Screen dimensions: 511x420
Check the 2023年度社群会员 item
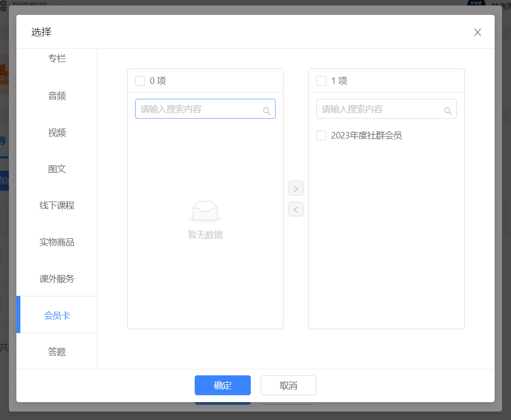coord(321,136)
